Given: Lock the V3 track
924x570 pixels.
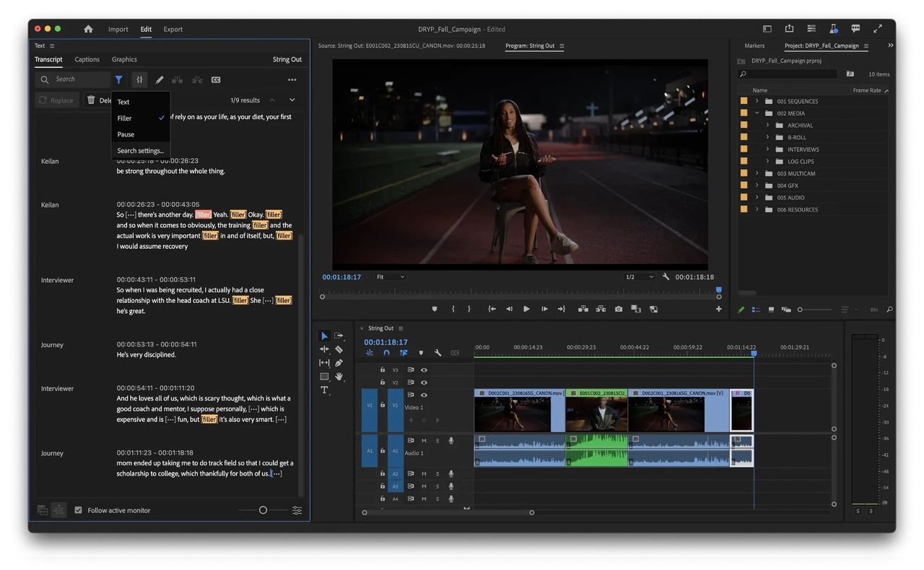Looking at the screenshot, I should pyautogui.click(x=382, y=369).
